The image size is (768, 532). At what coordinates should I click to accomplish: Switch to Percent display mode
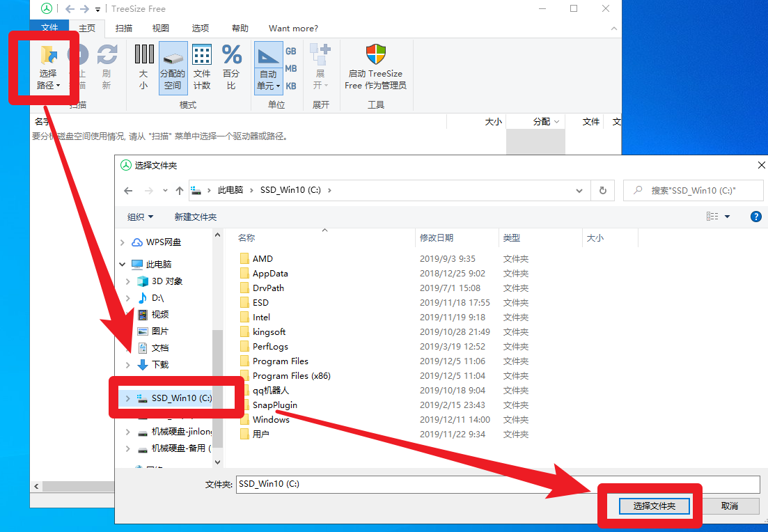tap(231, 67)
